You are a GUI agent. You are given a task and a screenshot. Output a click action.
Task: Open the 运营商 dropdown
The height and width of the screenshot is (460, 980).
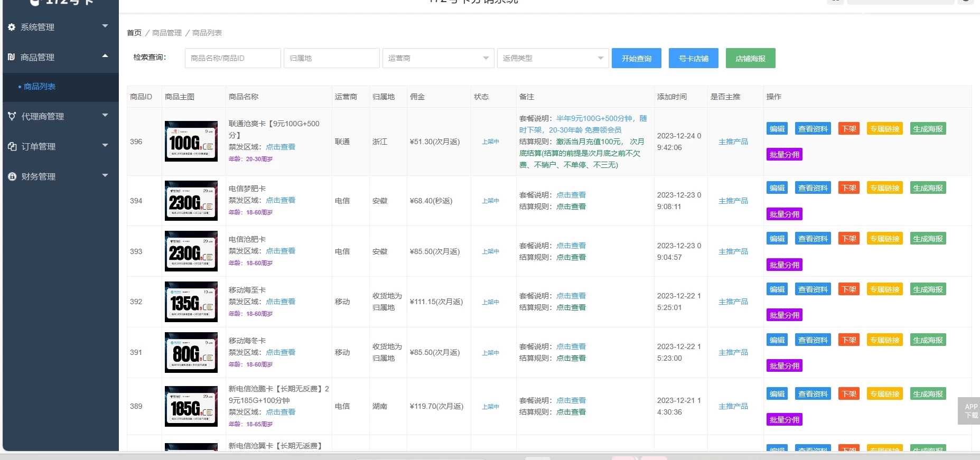click(x=438, y=58)
